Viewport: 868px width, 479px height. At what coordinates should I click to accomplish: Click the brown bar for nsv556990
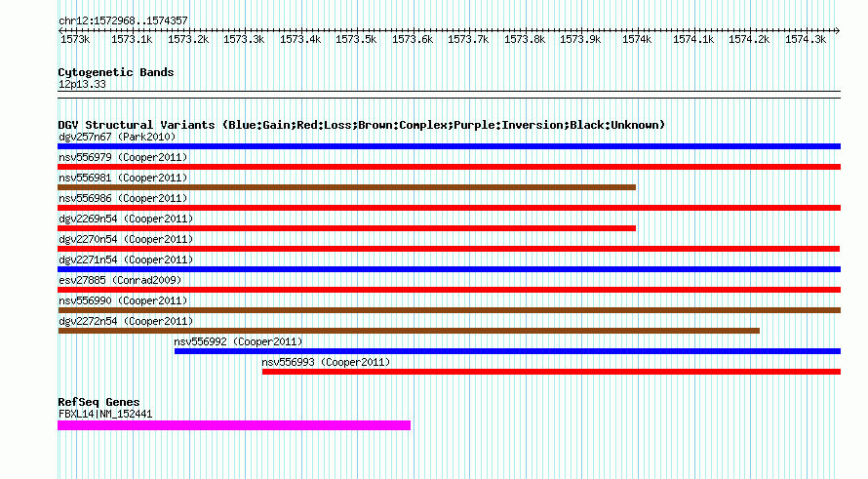point(449,310)
